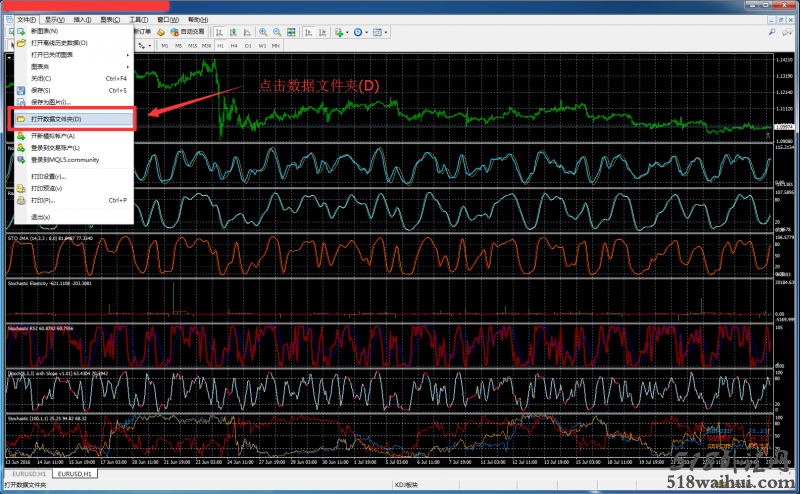Click Open Data Folder (打开数据文件夹) menu entry
The width and height of the screenshot is (800, 494).
click(x=57, y=119)
